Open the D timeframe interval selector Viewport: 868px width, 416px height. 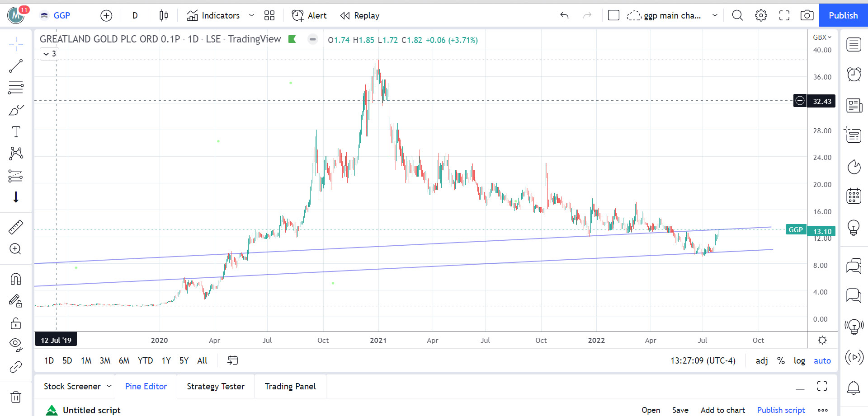coord(135,15)
